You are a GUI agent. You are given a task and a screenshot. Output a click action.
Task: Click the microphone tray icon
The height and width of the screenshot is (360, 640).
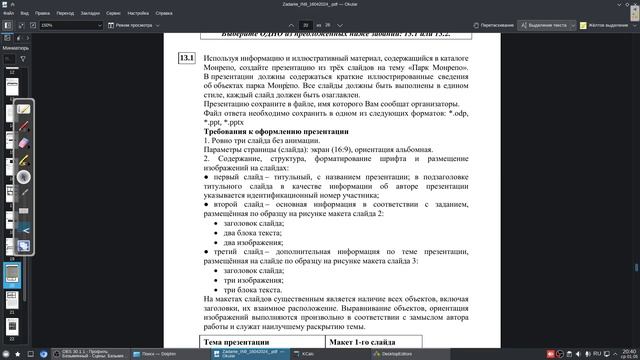pos(588,354)
